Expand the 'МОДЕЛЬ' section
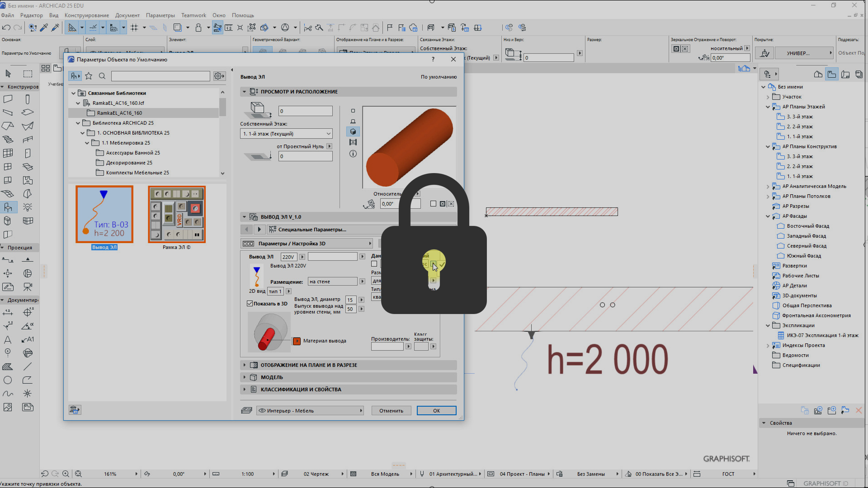 (245, 377)
